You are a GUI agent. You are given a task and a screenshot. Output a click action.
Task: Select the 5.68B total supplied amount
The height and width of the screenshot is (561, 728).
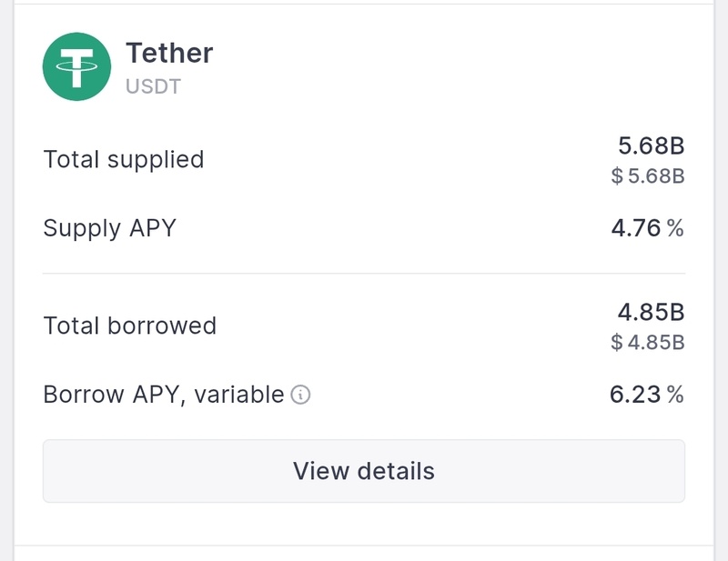tap(651, 145)
